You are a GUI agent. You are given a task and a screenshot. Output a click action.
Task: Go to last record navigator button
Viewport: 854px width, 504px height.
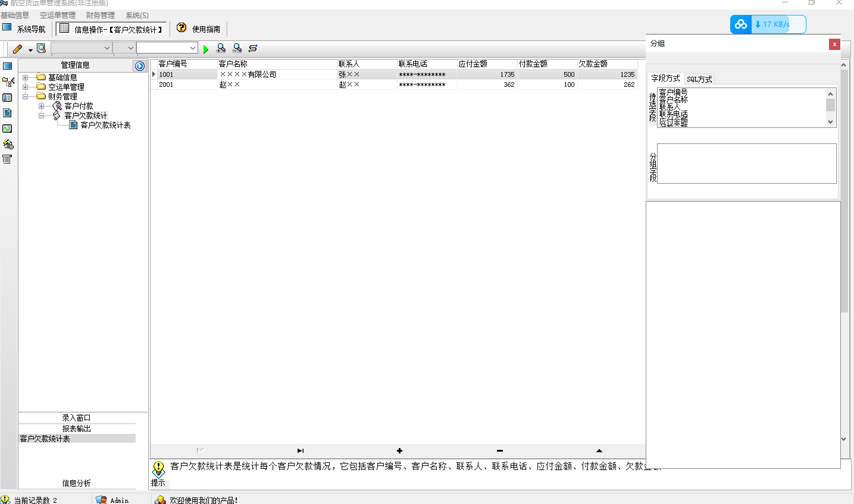tap(300, 450)
